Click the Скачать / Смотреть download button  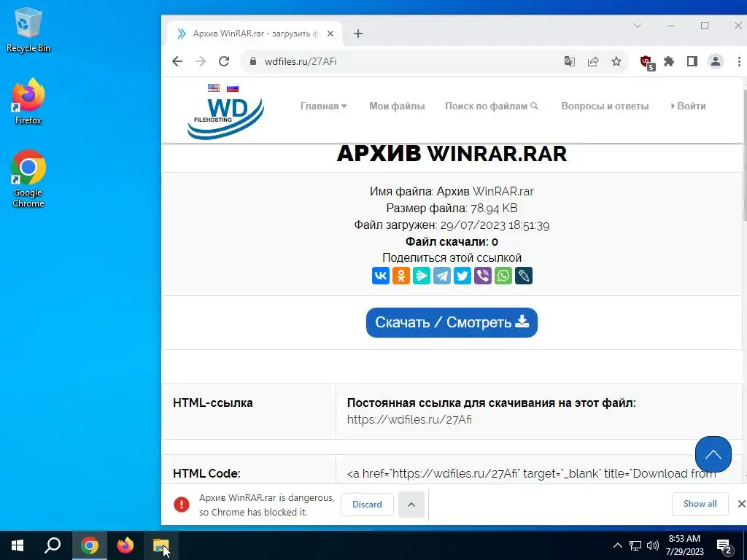click(452, 322)
